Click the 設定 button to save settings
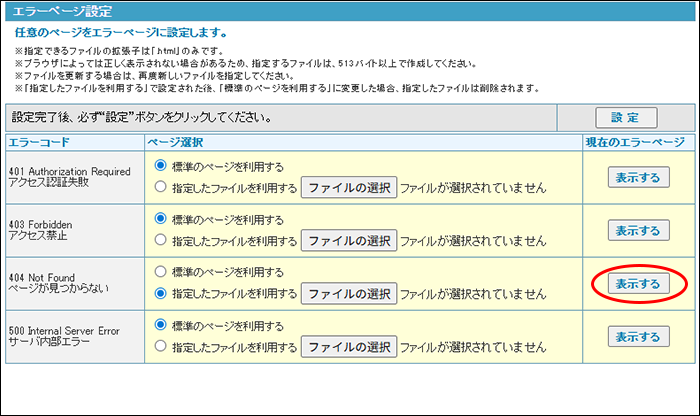Image resolution: width=700 pixels, height=416 pixels. coord(626,117)
